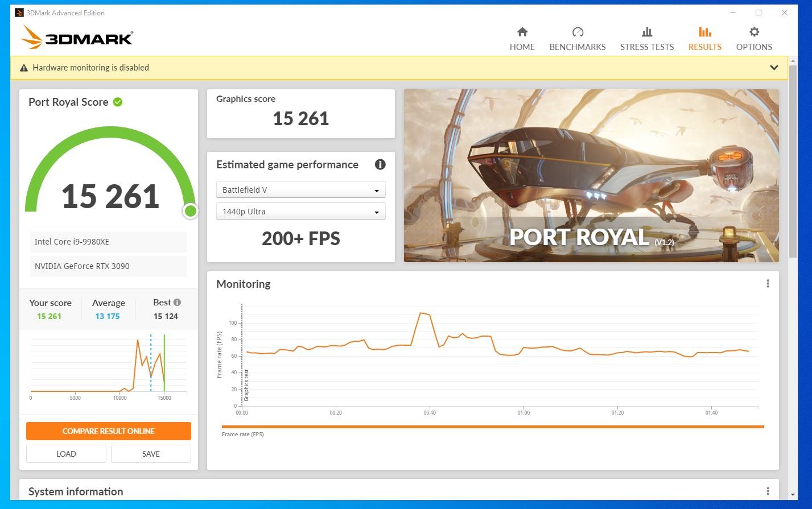Click the warning triangle icon in banner

tap(24, 68)
